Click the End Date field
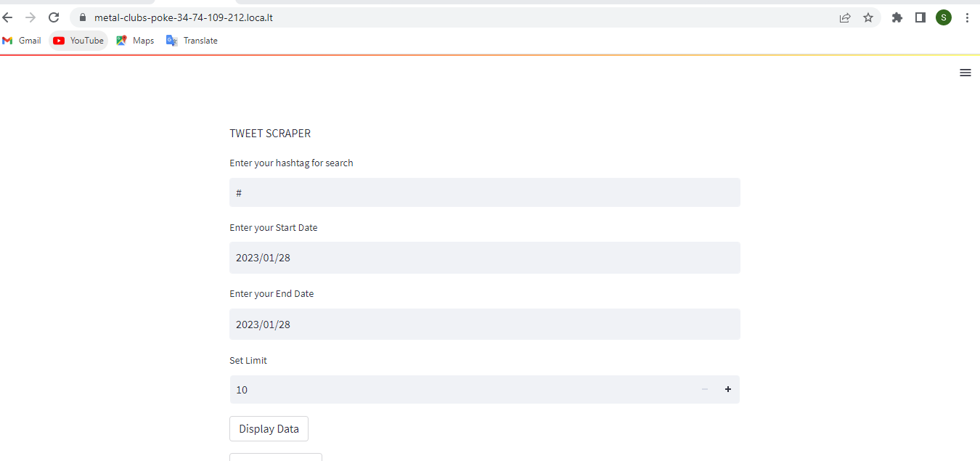980x461 pixels. pyautogui.click(x=484, y=324)
